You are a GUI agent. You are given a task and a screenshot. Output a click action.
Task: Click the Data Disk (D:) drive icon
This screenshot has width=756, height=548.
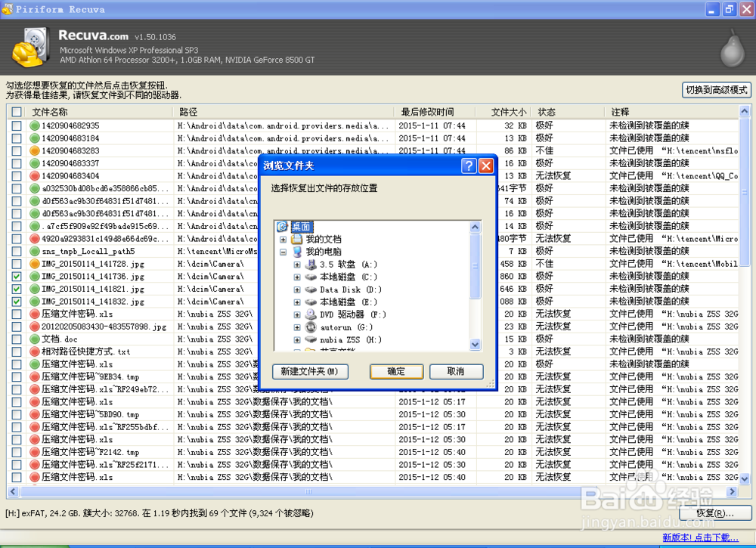[311, 289]
